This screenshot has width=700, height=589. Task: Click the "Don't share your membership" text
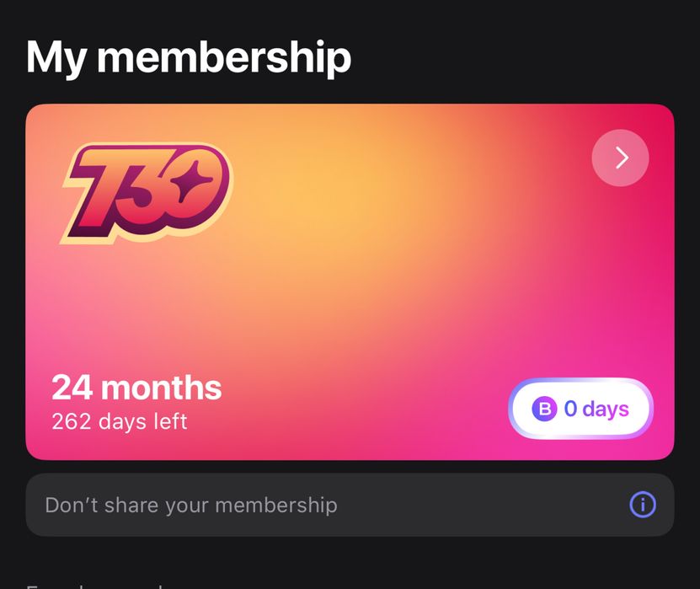[190, 505]
